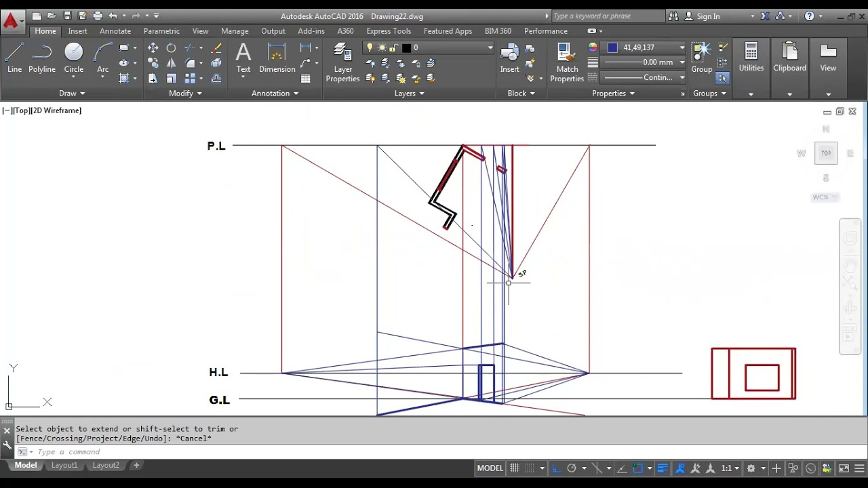Screen dimensions: 868x488
Task: Activate the Mirror tool
Action: coord(172,63)
